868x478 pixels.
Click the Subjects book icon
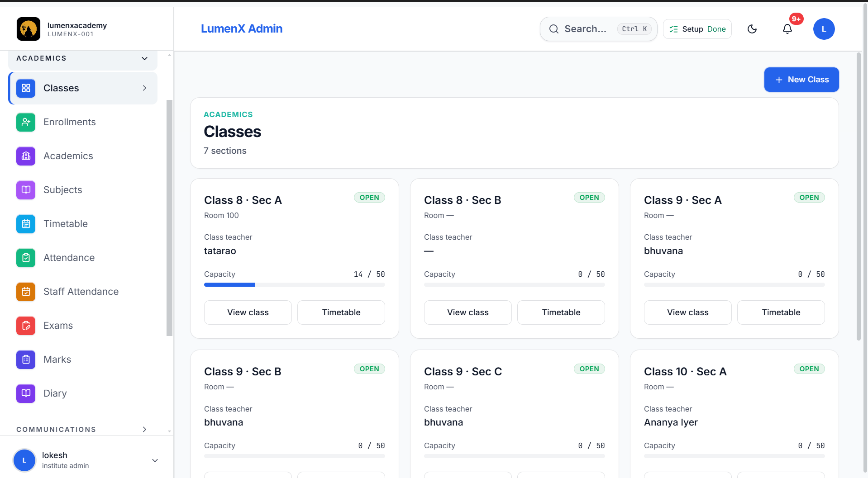click(x=26, y=190)
